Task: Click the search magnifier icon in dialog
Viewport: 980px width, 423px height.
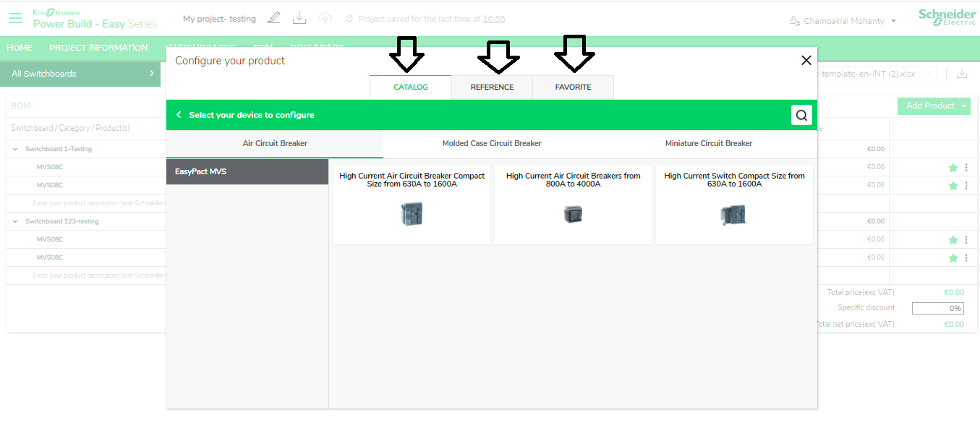Action: [801, 115]
